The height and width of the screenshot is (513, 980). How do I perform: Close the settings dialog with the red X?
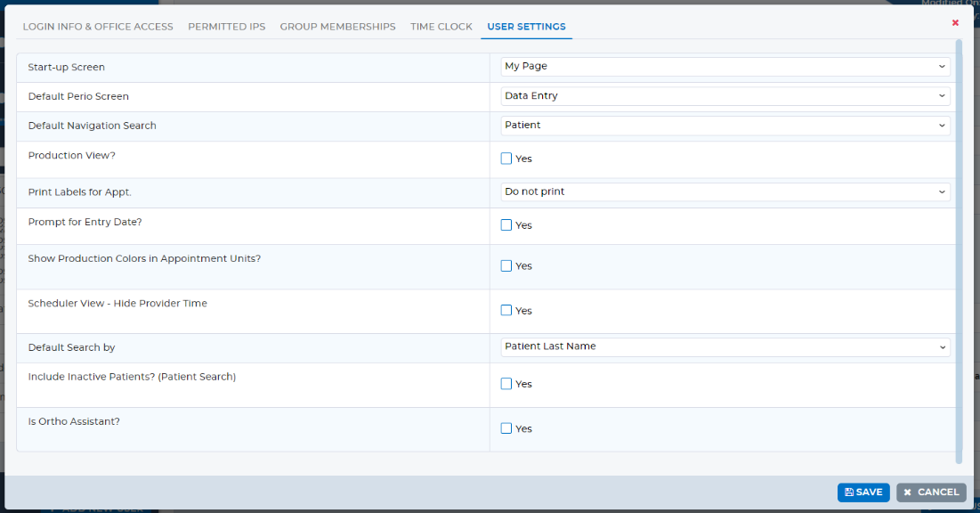point(955,22)
